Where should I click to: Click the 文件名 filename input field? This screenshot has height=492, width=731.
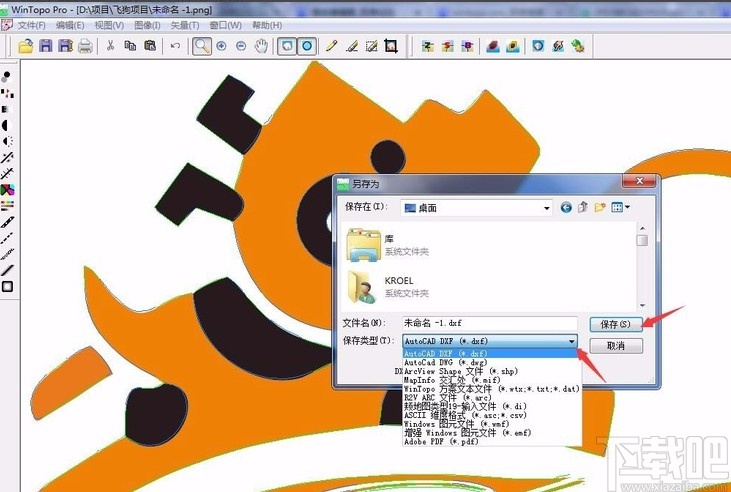(490, 323)
